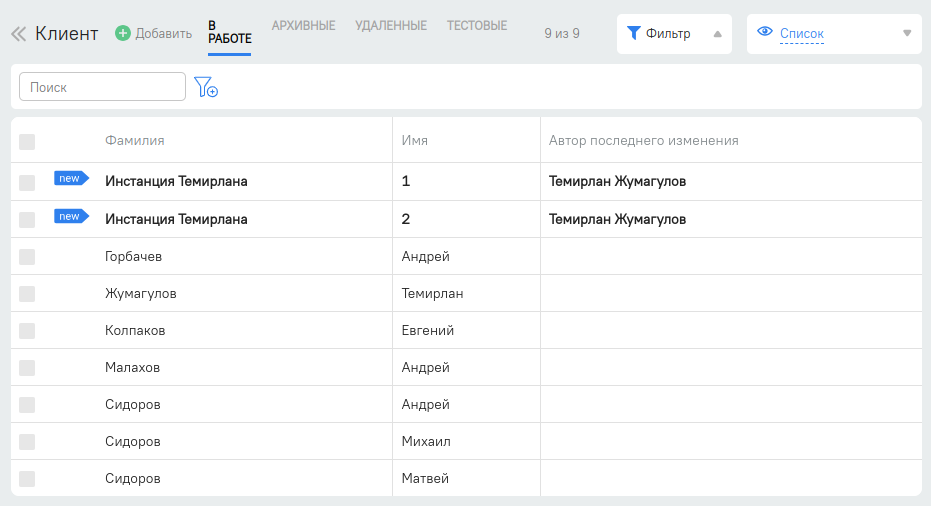This screenshot has height=506, width=931.
Task: Click the new badge on Инстанция Темирлана 2
Action: coord(70,216)
